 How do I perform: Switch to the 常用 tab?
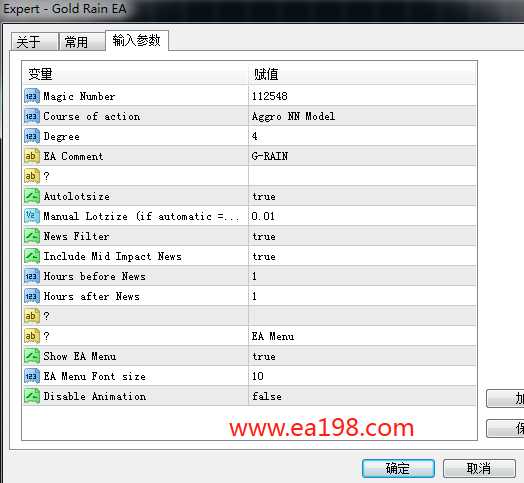82,42
